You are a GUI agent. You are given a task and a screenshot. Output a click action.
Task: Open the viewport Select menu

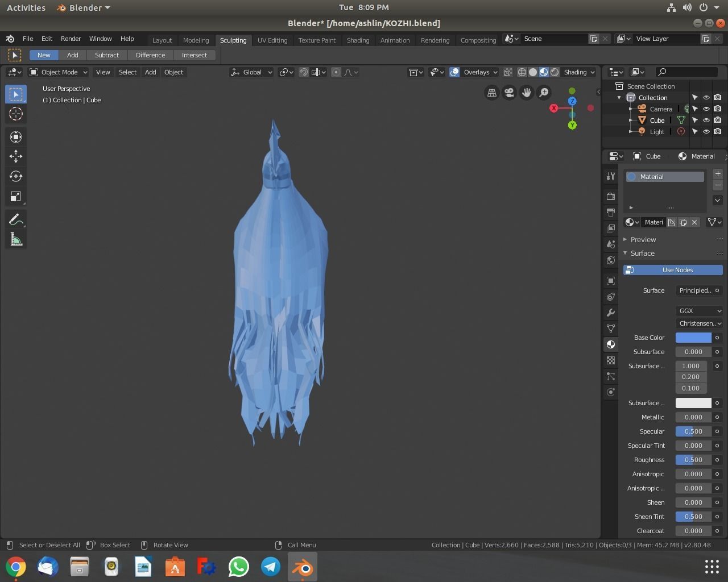pos(127,72)
